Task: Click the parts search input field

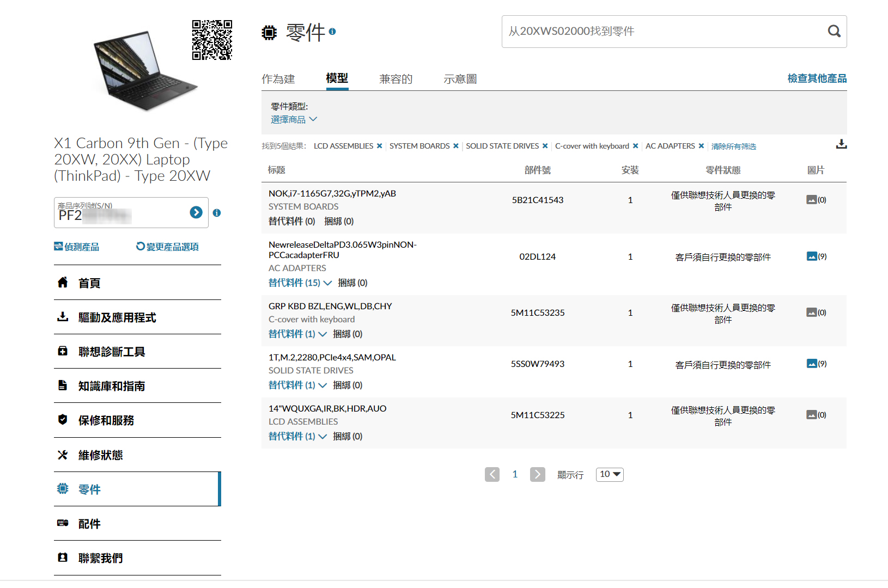Action: click(x=662, y=32)
